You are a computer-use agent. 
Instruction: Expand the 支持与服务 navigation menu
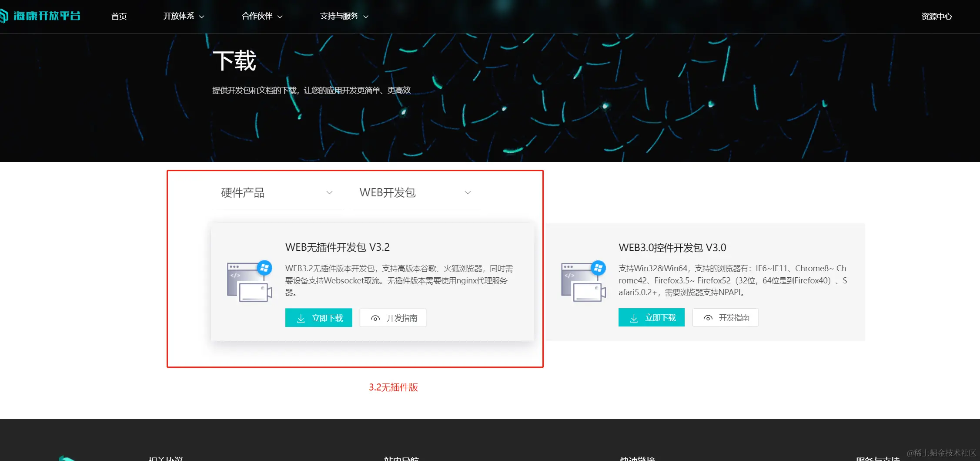click(x=344, y=17)
